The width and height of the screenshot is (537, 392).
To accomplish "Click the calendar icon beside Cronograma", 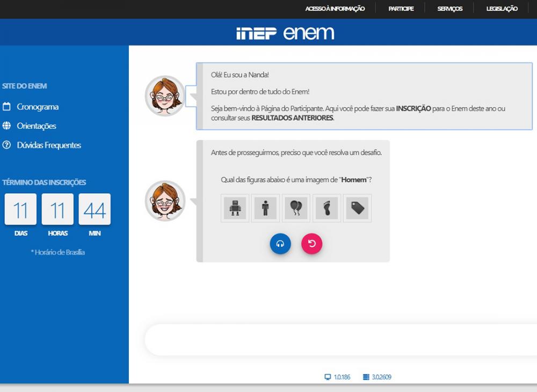I will pyautogui.click(x=6, y=106).
